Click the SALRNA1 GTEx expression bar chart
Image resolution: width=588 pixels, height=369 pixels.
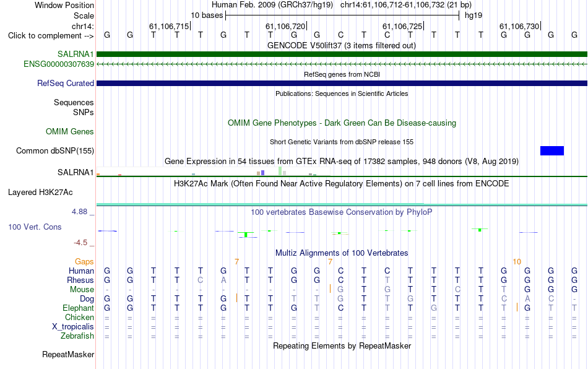213,171
